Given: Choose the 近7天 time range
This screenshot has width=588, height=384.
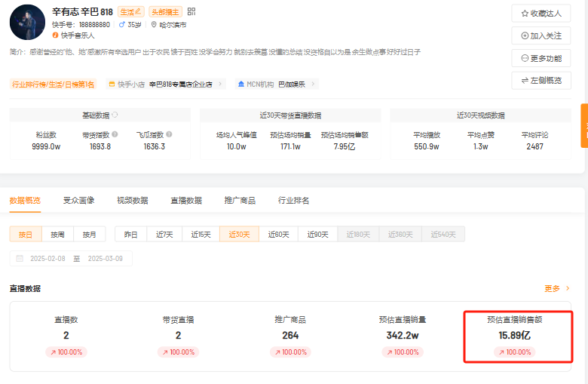Looking at the screenshot, I should [164, 235].
